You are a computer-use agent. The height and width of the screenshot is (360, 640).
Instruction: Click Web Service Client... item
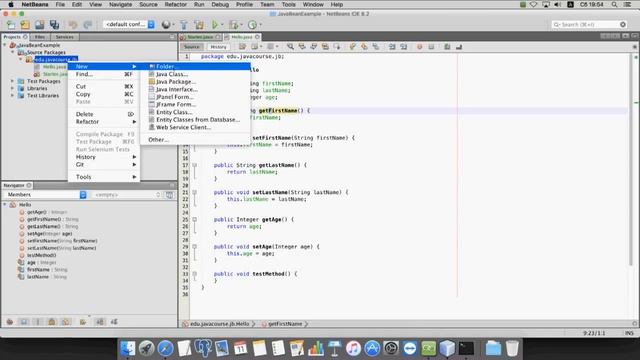click(195, 127)
